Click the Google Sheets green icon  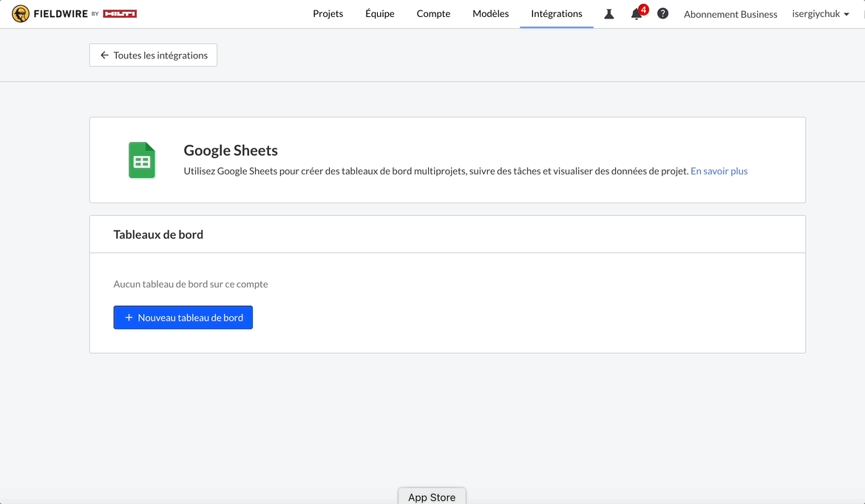142,160
